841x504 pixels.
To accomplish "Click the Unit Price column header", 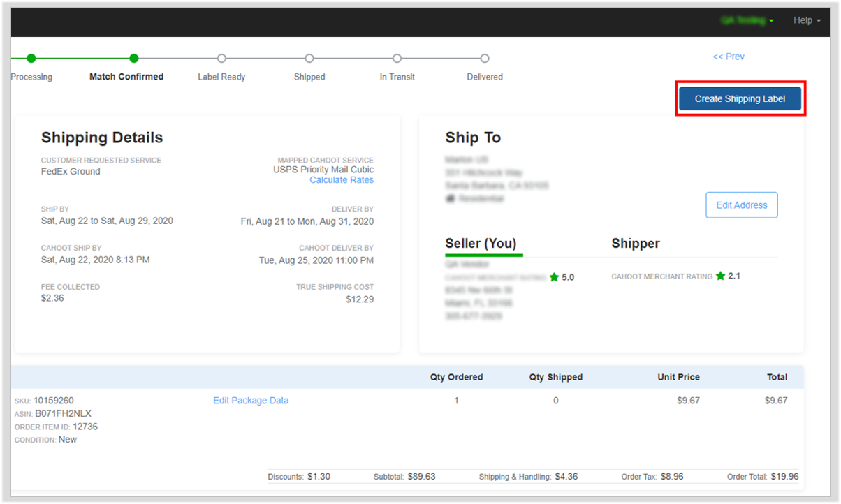I will pos(678,377).
